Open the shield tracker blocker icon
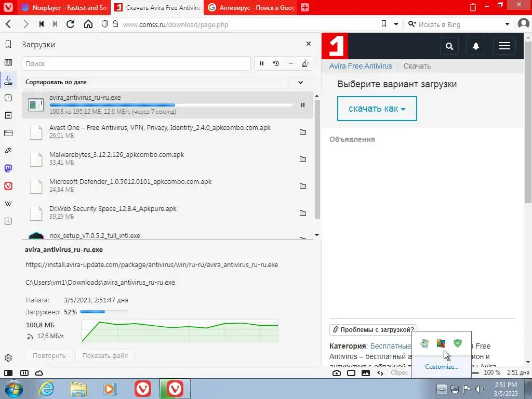This screenshot has width=532, height=399. (105, 24)
